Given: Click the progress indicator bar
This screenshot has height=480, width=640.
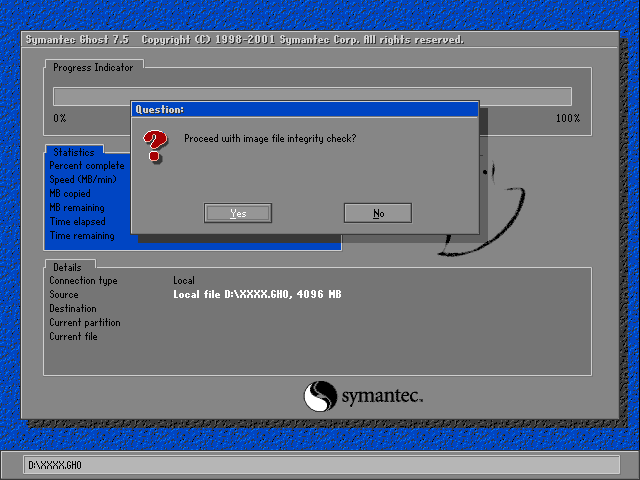Looking at the screenshot, I should pyautogui.click(x=312, y=96).
